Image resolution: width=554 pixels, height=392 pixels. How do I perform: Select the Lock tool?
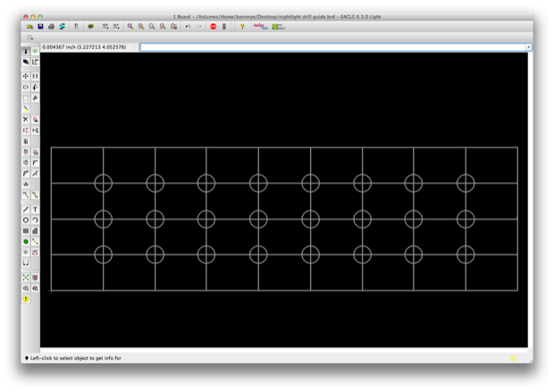tap(26, 141)
